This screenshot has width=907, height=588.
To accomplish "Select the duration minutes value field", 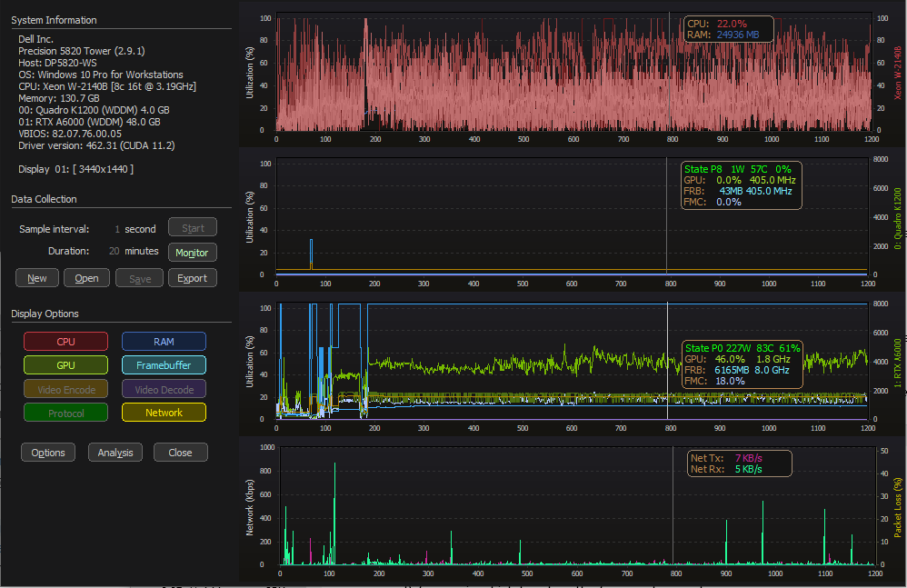I will [x=114, y=251].
